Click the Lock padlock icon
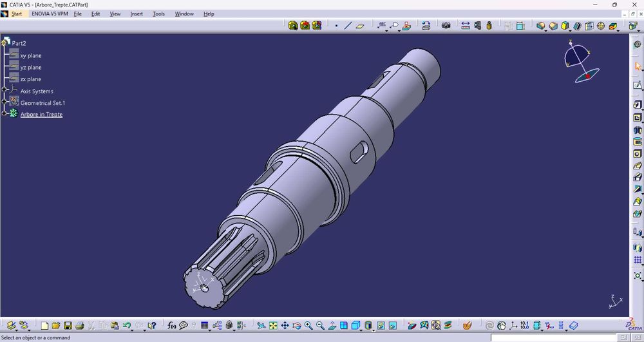The width and height of the screenshot is (644, 342). coord(229,326)
